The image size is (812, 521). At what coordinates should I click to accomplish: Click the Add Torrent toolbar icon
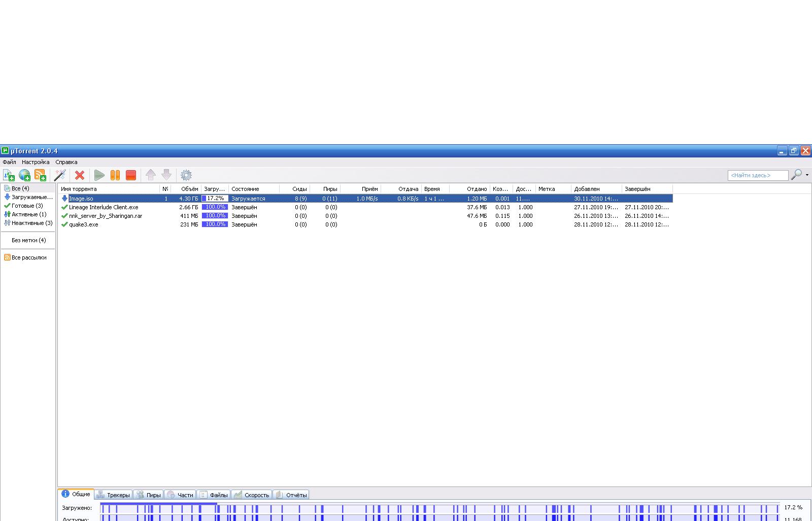(9, 175)
